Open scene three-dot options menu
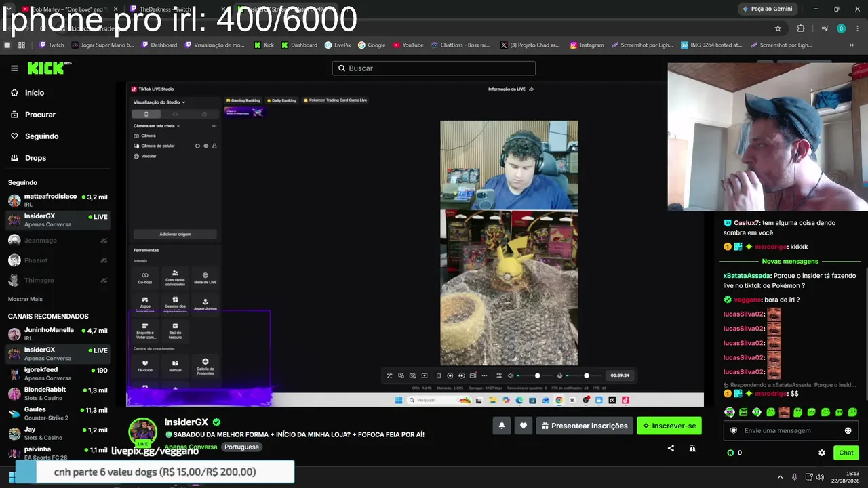 tap(214, 126)
